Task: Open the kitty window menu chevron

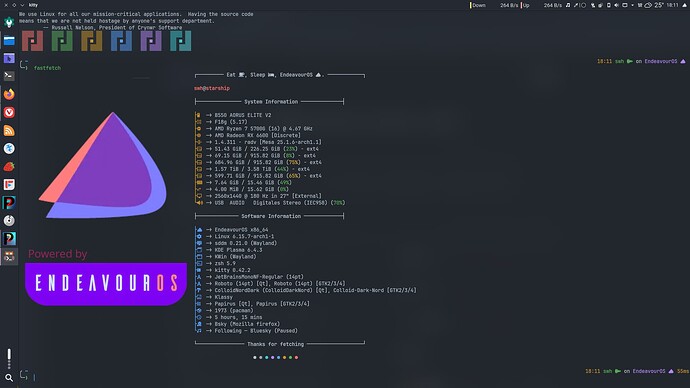Action: click(x=22, y=5)
